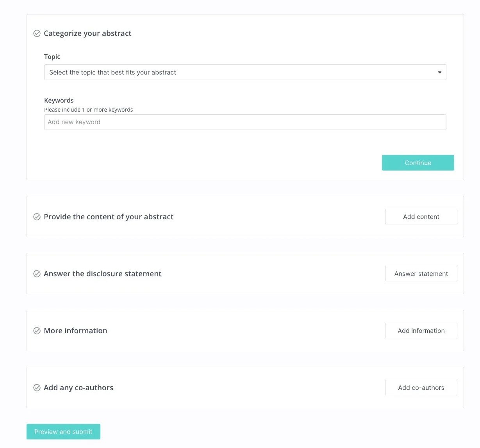Click the Add content button

click(x=421, y=217)
